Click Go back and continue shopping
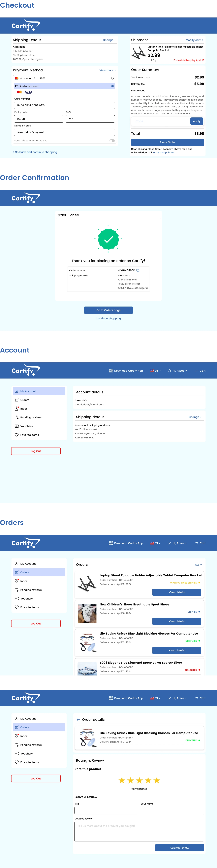 [35, 152]
